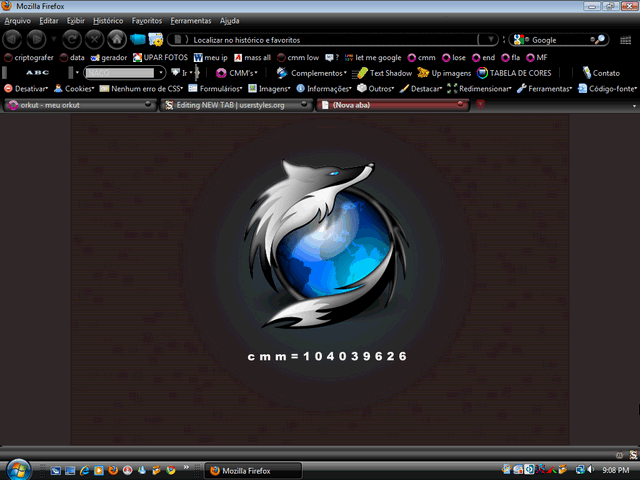Expand the CMM's dropdown menu
Viewport: 640px width, 480px height.
tap(237, 73)
